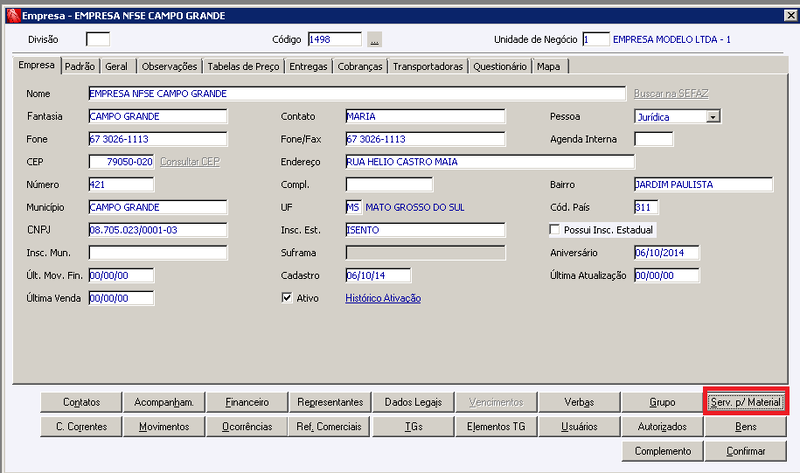Click the Histórico Ativação link
This screenshot has width=800, height=473.
[383, 298]
